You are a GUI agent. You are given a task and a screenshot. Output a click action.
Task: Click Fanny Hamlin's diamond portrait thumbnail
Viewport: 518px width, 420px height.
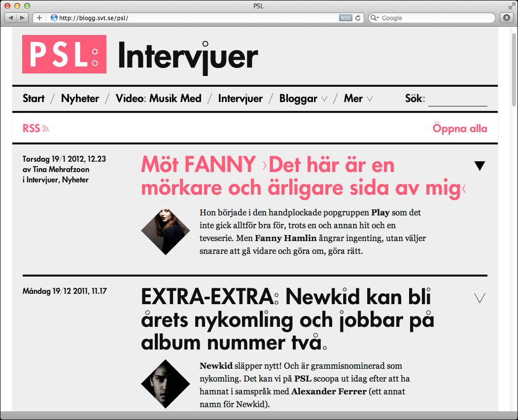[x=166, y=231]
